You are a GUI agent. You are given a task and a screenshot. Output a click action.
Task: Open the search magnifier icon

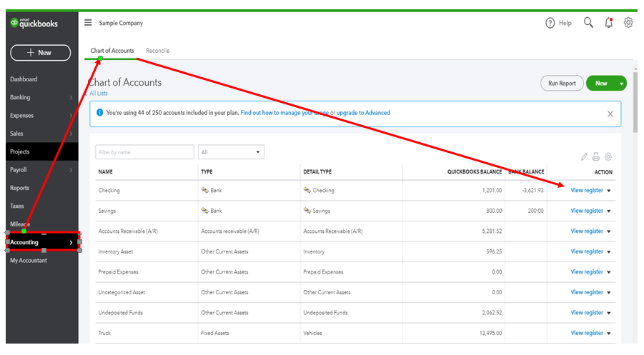[588, 23]
